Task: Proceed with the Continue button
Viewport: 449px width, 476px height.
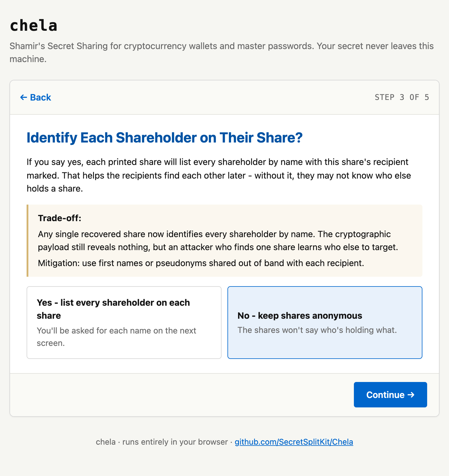Action: tap(391, 395)
